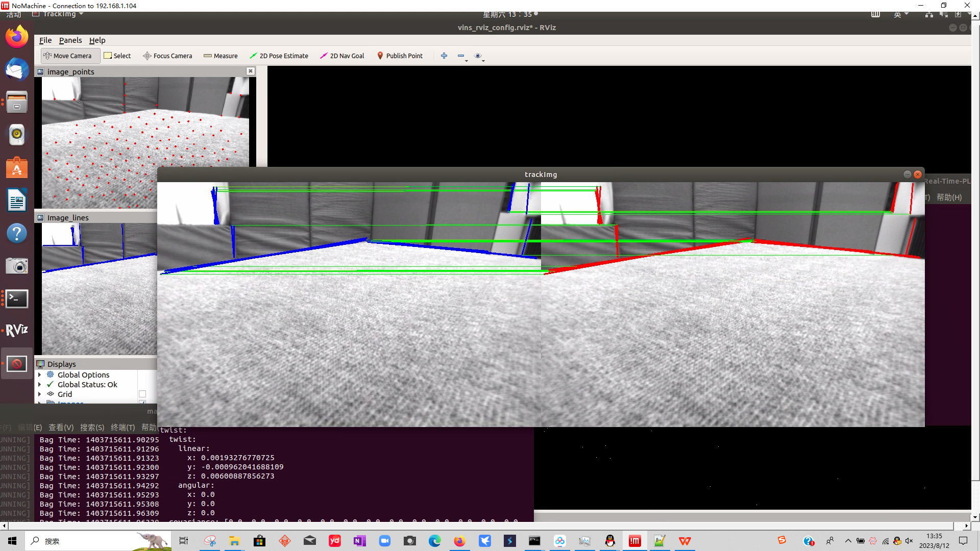Open the Panels menu
The width and height of the screenshot is (980, 551).
click(70, 40)
